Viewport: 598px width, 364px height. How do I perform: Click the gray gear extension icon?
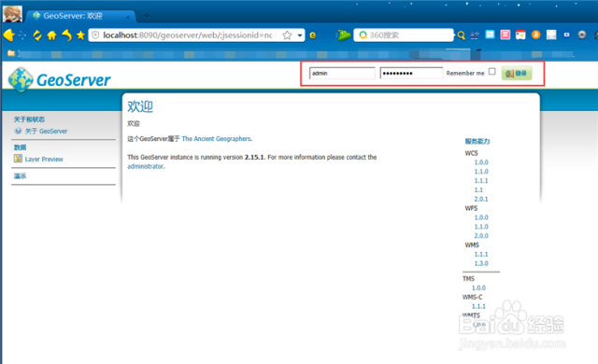coord(582,35)
